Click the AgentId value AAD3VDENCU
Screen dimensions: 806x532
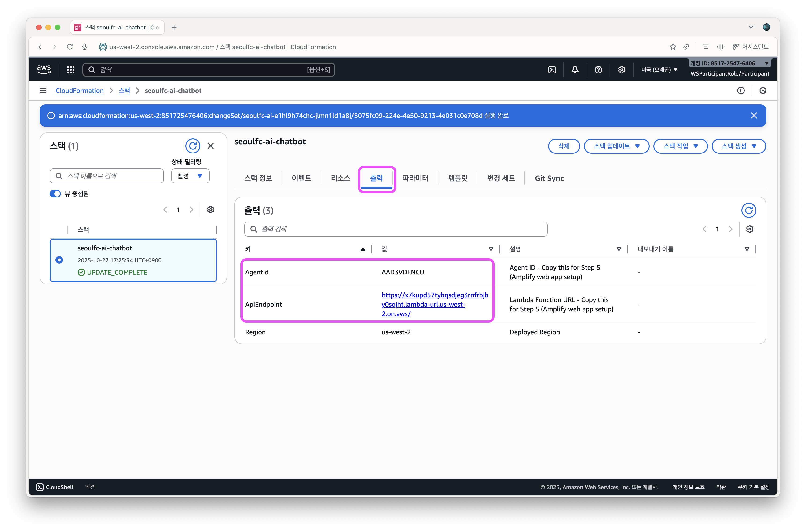click(403, 272)
